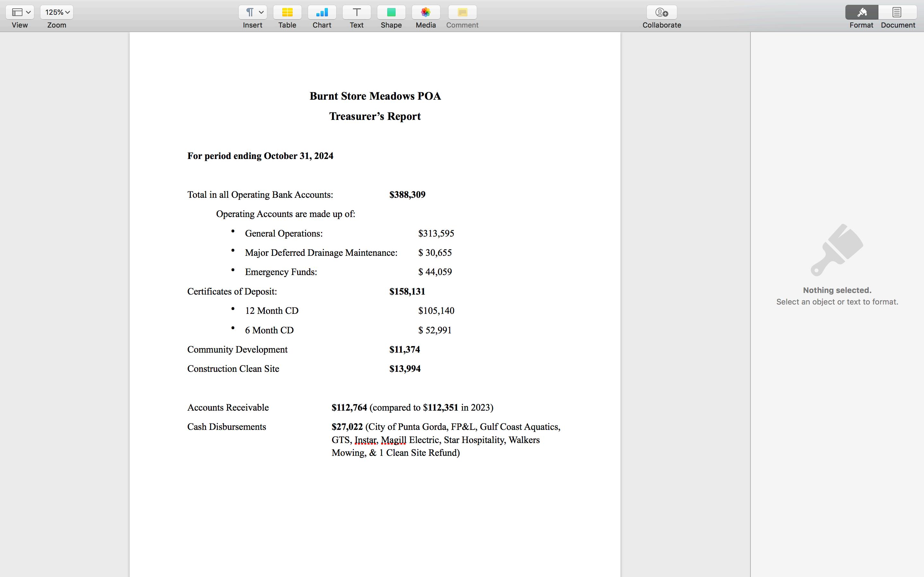Open the Media photos icon

[426, 12]
